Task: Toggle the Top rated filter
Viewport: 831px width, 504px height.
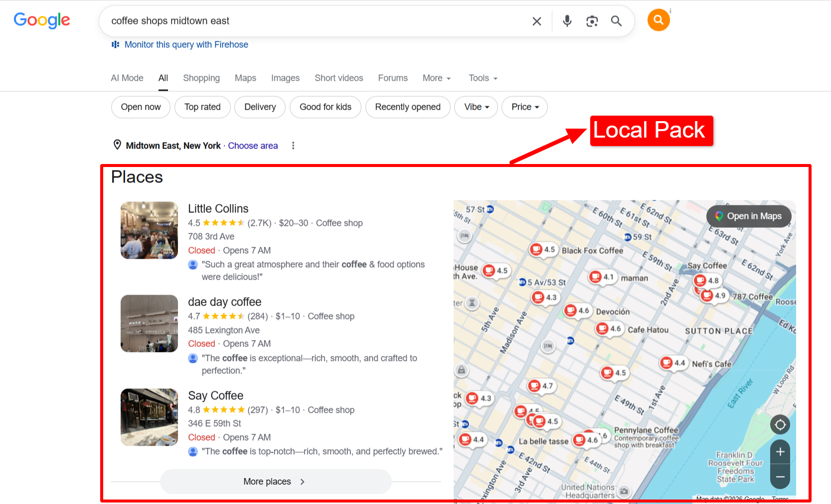Action: [x=202, y=107]
